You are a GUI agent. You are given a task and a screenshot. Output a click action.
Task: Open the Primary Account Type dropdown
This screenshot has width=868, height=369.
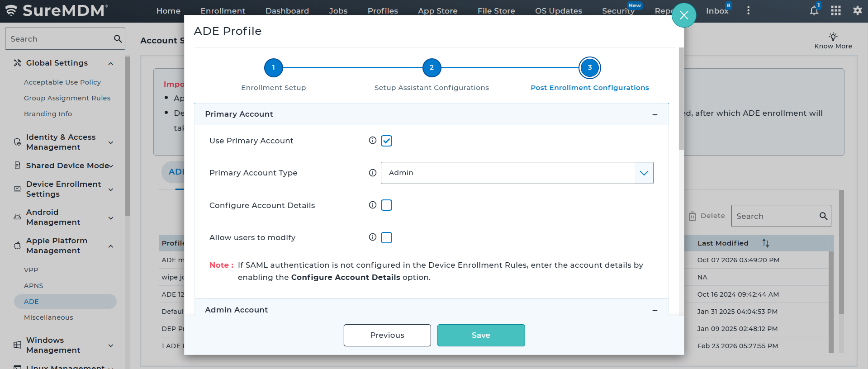pyautogui.click(x=517, y=173)
